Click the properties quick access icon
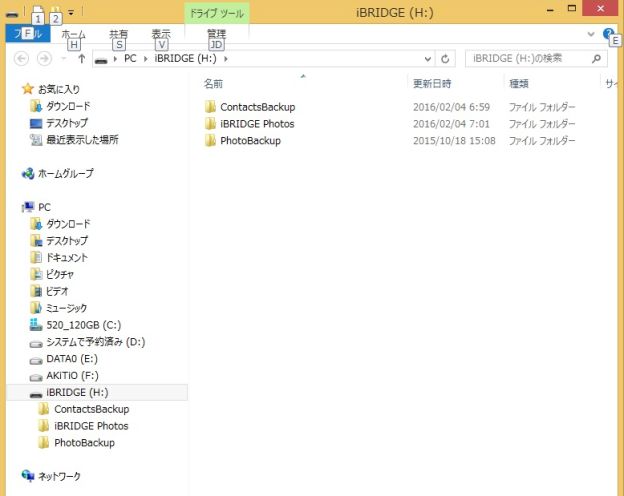This screenshot has width=624, height=496. 37,11
